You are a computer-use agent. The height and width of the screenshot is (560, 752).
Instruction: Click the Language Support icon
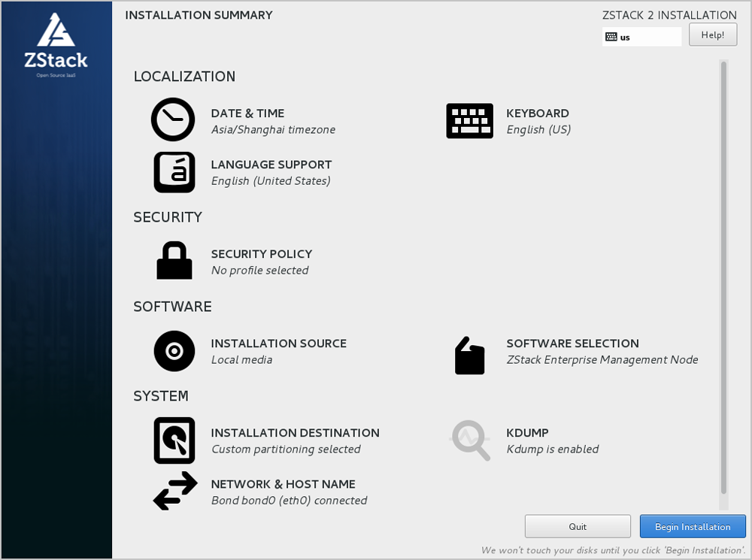point(174,172)
